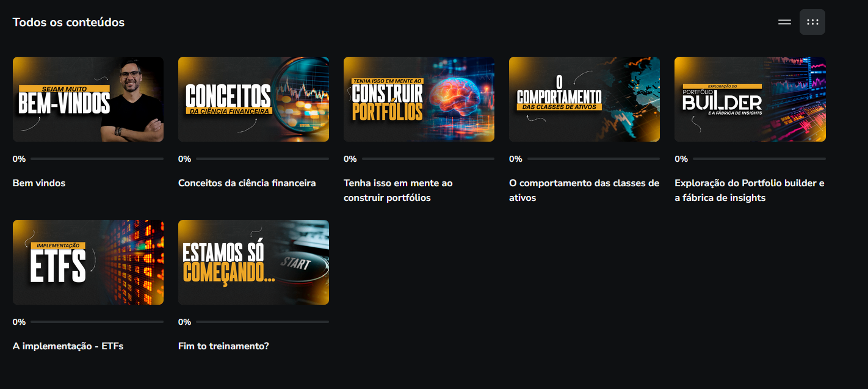Select the grid view layout icon

pyautogui.click(x=812, y=22)
